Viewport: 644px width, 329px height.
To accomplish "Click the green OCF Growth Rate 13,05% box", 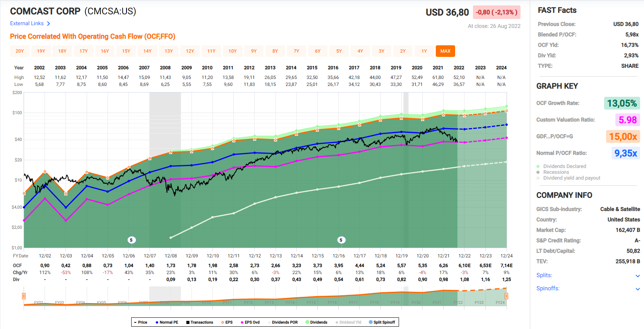I will click(622, 103).
